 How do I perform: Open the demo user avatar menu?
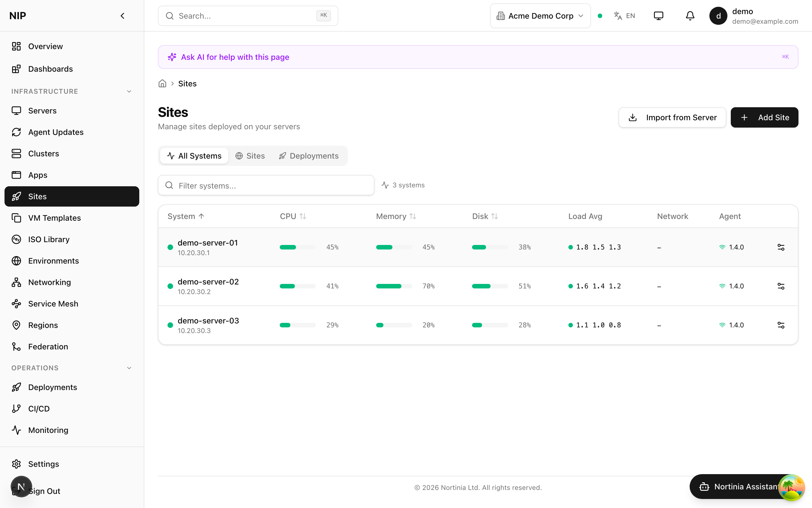718,16
